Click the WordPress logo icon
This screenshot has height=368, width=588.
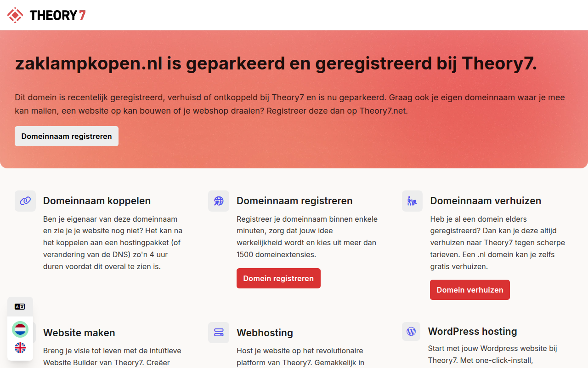tap(411, 331)
